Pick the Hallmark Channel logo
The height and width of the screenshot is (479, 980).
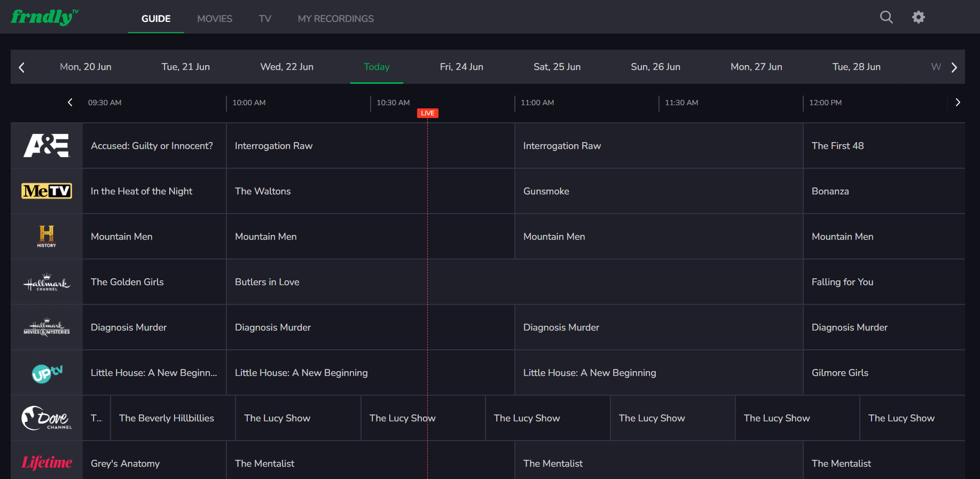pos(46,282)
